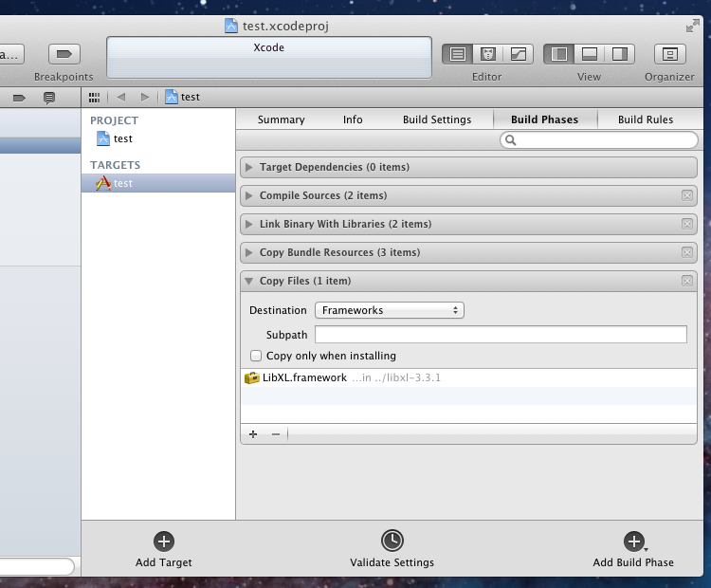Viewport: 711px width, 588px height.
Task: Delete the Copy Files phase
Action: coord(687,282)
